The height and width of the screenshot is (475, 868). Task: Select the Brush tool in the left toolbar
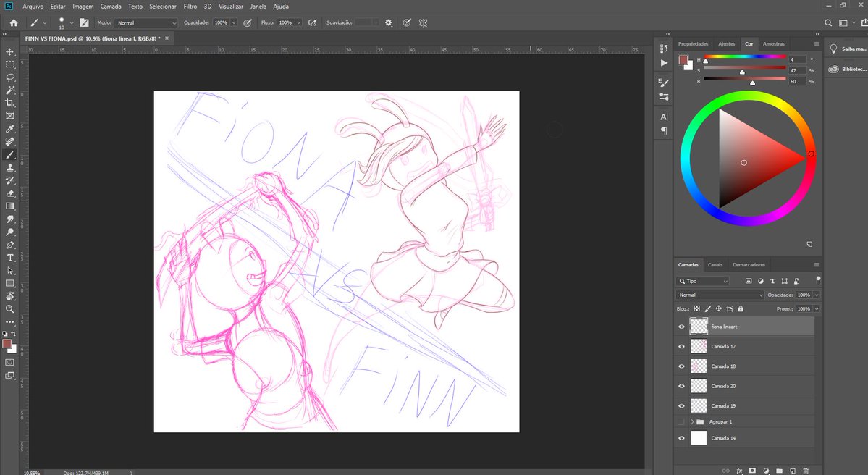click(10, 155)
